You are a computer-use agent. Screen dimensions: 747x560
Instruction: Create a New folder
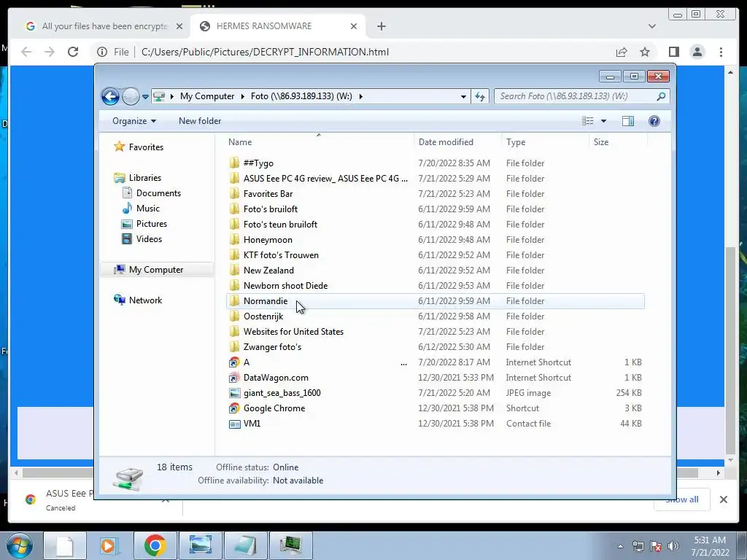tap(200, 121)
